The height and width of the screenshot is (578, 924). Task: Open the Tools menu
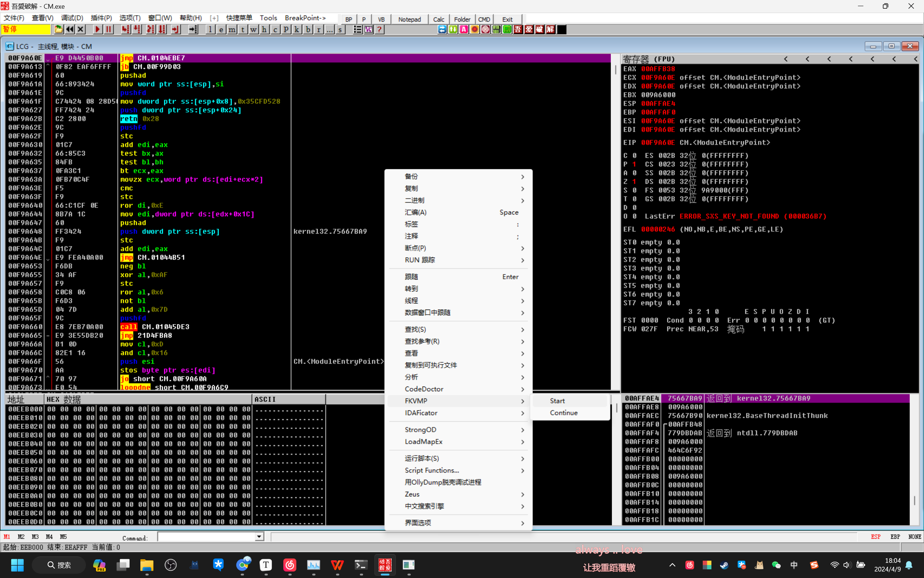point(269,18)
